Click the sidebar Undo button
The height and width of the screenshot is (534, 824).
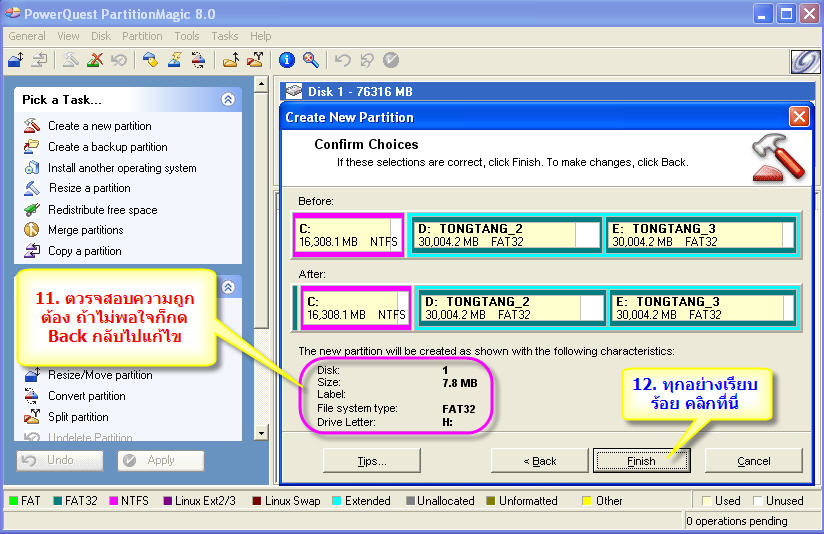click(x=60, y=460)
